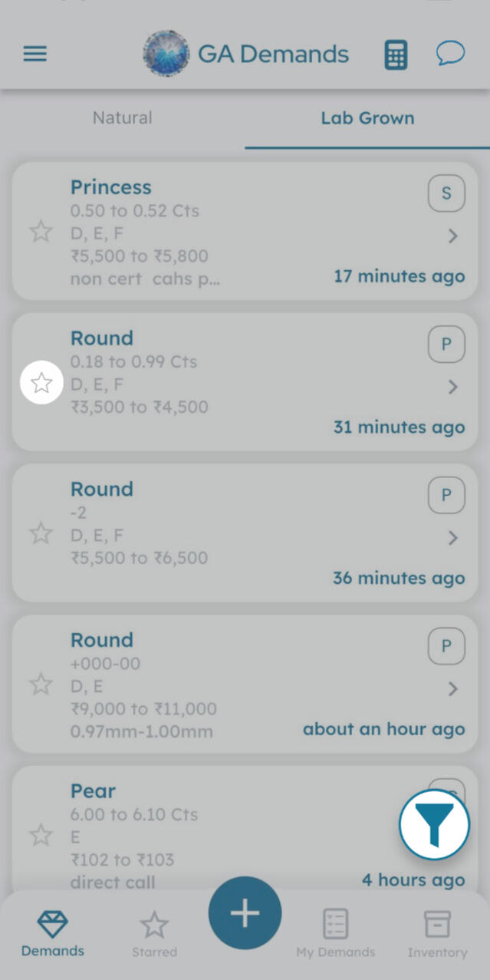Open the chat messages icon
This screenshot has width=490, height=980.
click(x=451, y=54)
